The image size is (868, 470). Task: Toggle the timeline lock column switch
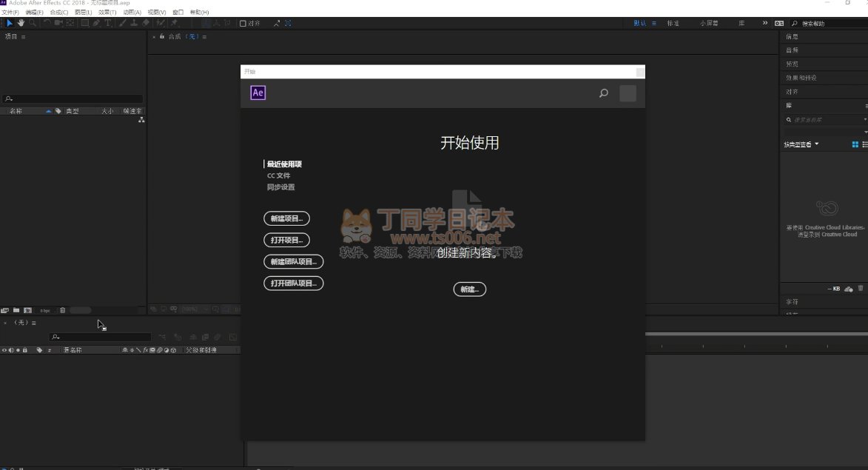pyautogui.click(x=25, y=350)
